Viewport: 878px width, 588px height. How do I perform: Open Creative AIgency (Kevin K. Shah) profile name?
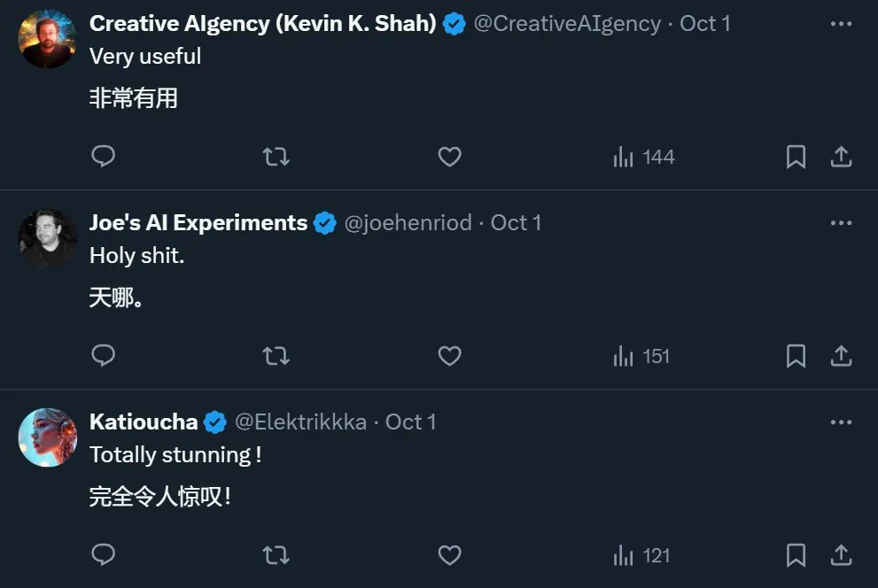tap(262, 24)
